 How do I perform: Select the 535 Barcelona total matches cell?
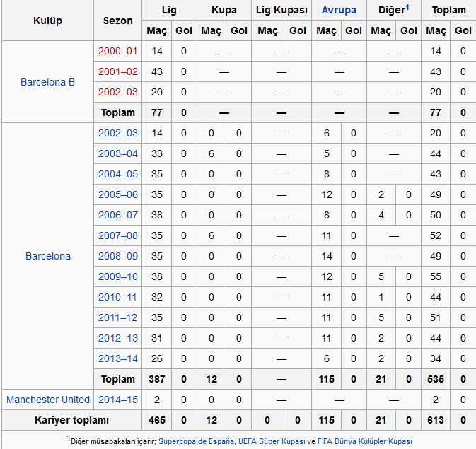pos(436,379)
